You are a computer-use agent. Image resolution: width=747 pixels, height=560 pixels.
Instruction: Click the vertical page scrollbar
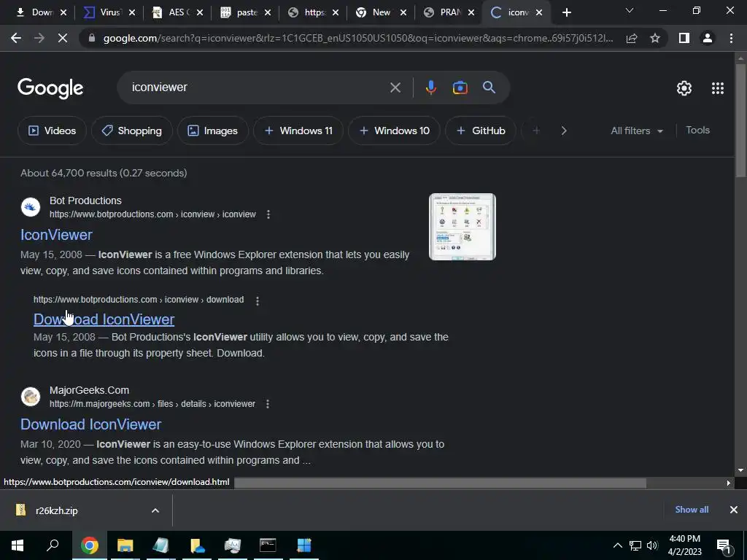pyautogui.click(x=740, y=122)
